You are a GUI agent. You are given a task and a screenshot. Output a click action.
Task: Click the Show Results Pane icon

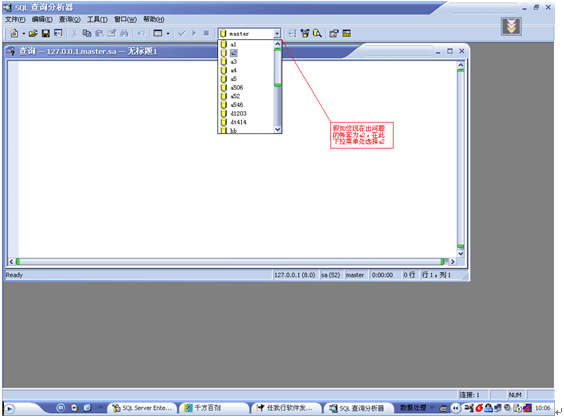tap(346, 33)
